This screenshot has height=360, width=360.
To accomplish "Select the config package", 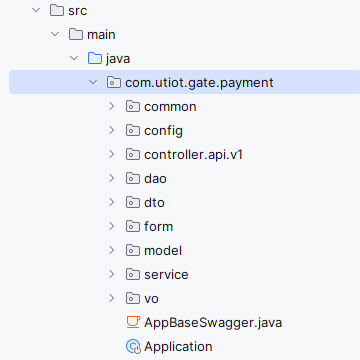I will click(x=163, y=131).
